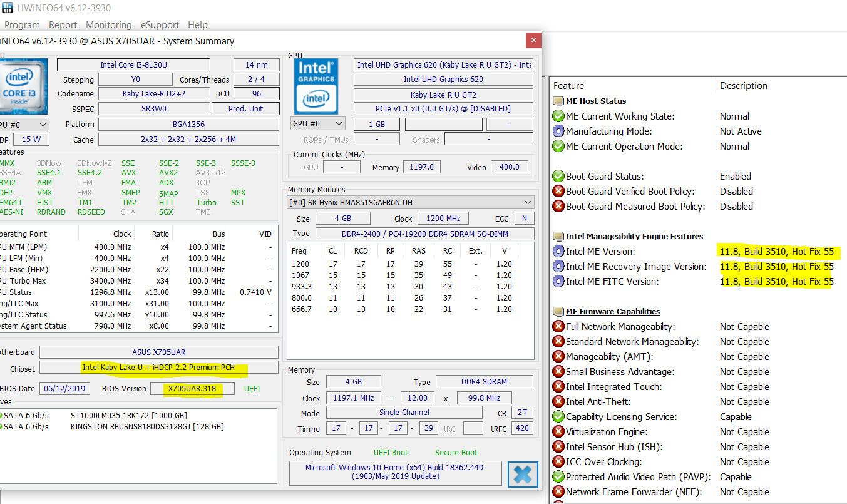
Task: Click Manageability (AMT) X icon
Action: pyautogui.click(x=558, y=357)
